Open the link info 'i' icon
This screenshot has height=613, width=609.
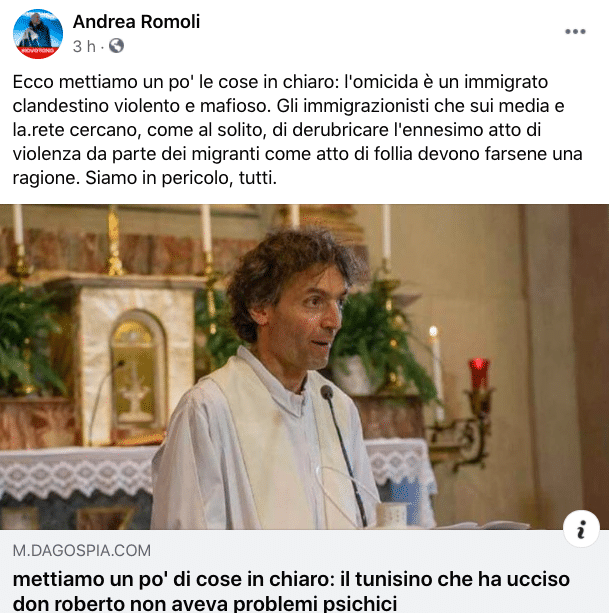click(581, 529)
